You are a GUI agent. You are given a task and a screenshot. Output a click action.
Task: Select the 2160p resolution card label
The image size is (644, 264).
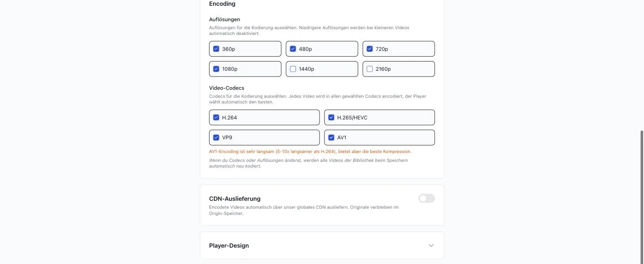point(383,69)
